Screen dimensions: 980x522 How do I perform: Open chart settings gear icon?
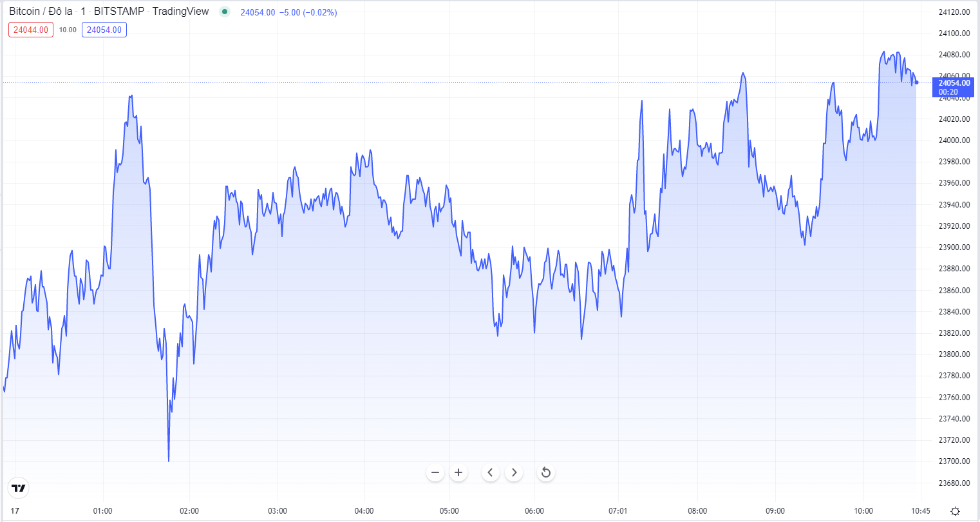(x=955, y=511)
